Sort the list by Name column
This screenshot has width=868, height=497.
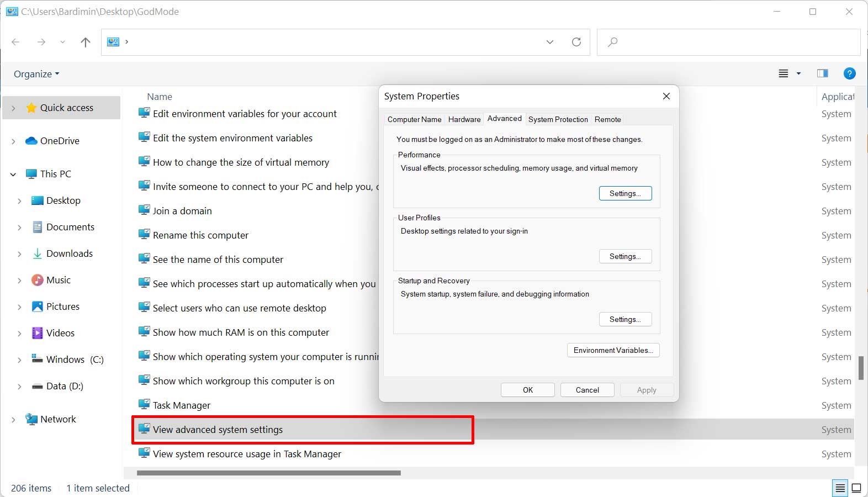(160, 97)
